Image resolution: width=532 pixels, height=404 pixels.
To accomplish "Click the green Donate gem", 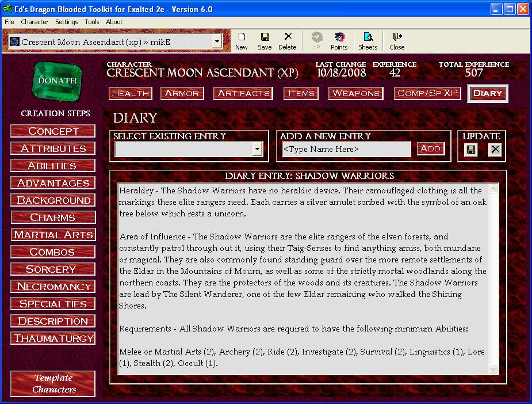I will [57, 81].
